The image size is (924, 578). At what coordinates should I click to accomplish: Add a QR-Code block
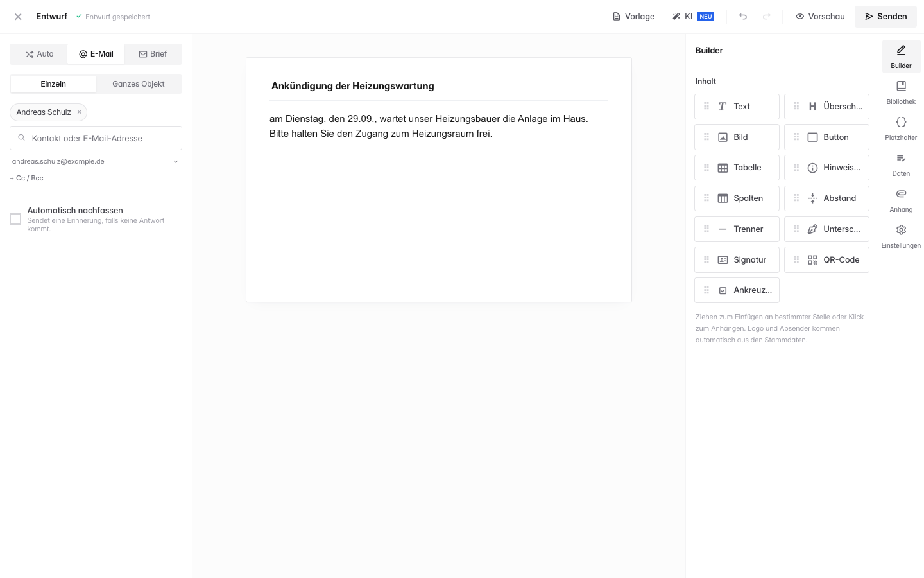point(826,260)
